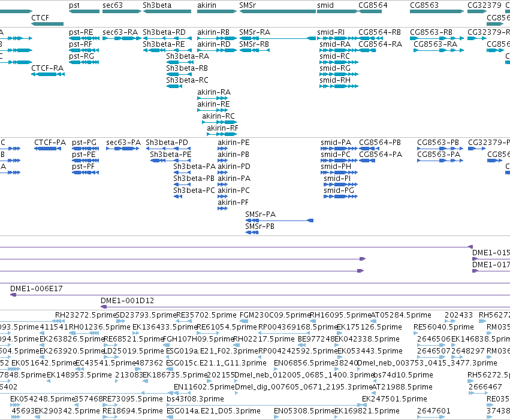Select transcript smid-RC
Image resolution: width=510 pixels, height=420 pixels.
(339, 62)
